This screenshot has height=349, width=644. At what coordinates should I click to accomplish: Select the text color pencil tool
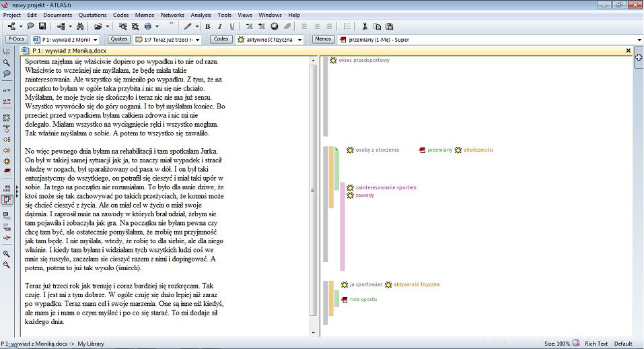pos(188,26)
